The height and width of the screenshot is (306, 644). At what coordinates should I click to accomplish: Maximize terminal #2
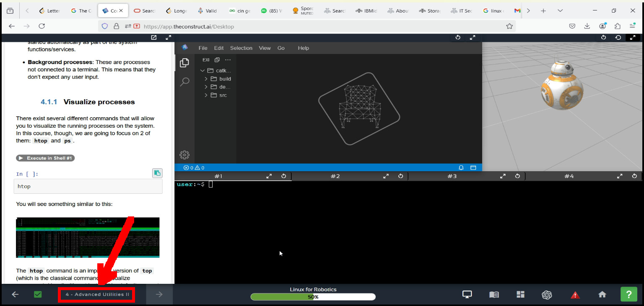(386, 176)
